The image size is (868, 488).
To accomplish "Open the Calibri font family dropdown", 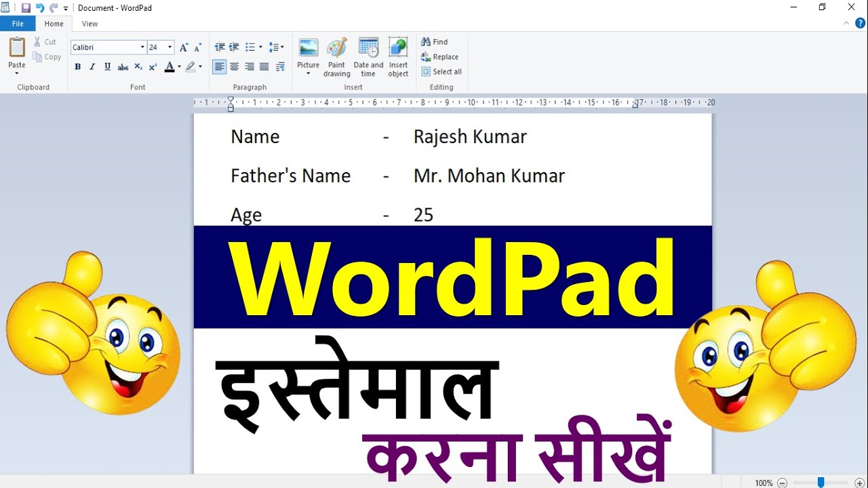I will 142,47.
